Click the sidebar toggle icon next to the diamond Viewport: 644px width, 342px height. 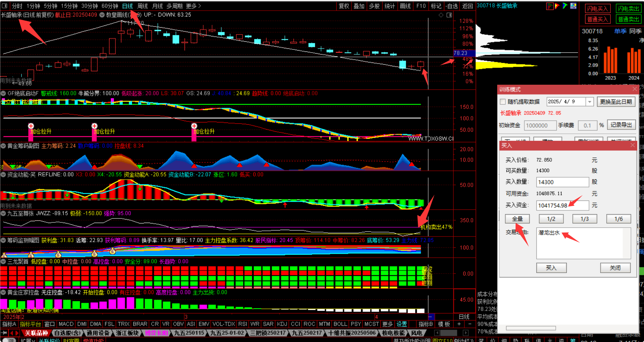click(x=449, y=15)
